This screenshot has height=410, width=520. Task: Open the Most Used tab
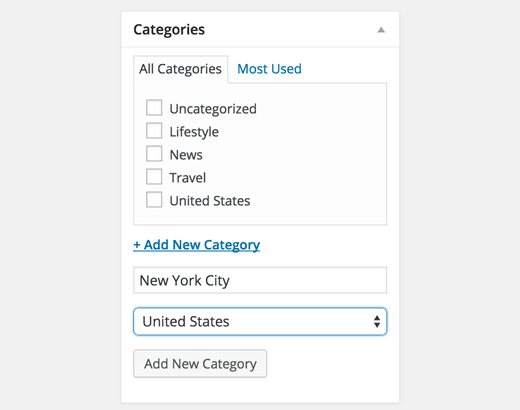point(269,69)
